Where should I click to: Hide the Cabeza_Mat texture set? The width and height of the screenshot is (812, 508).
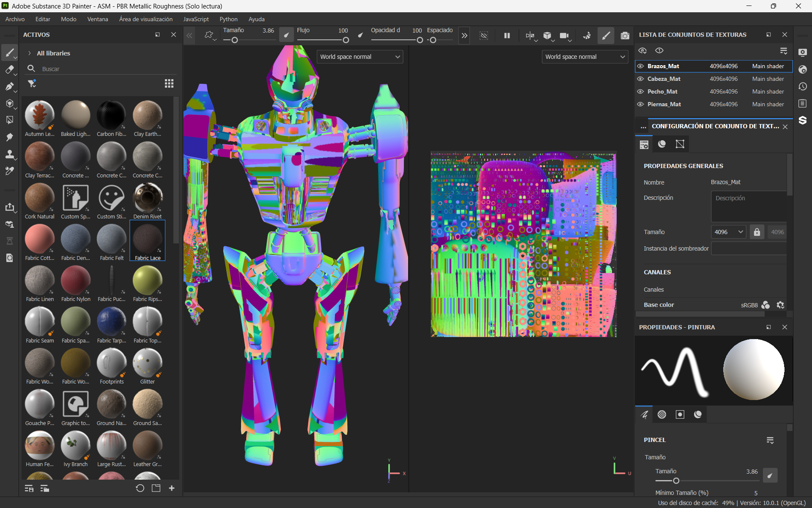[x=640, y=79]
